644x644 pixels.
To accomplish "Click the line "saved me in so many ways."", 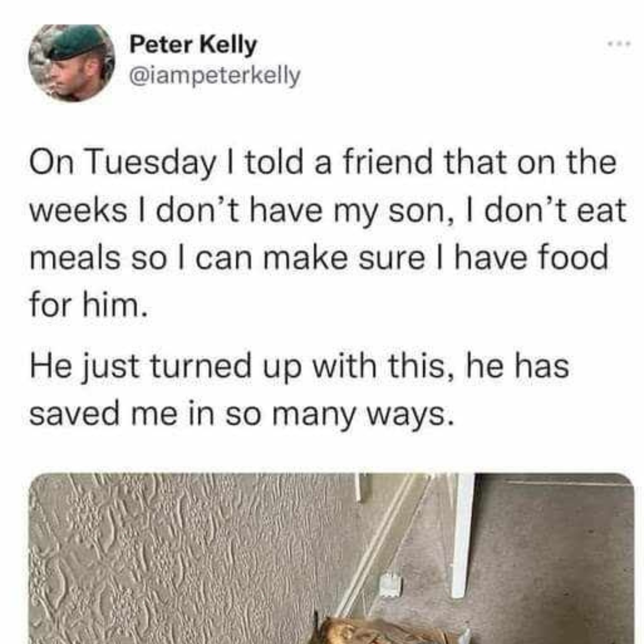I will [x=243, y=414].
